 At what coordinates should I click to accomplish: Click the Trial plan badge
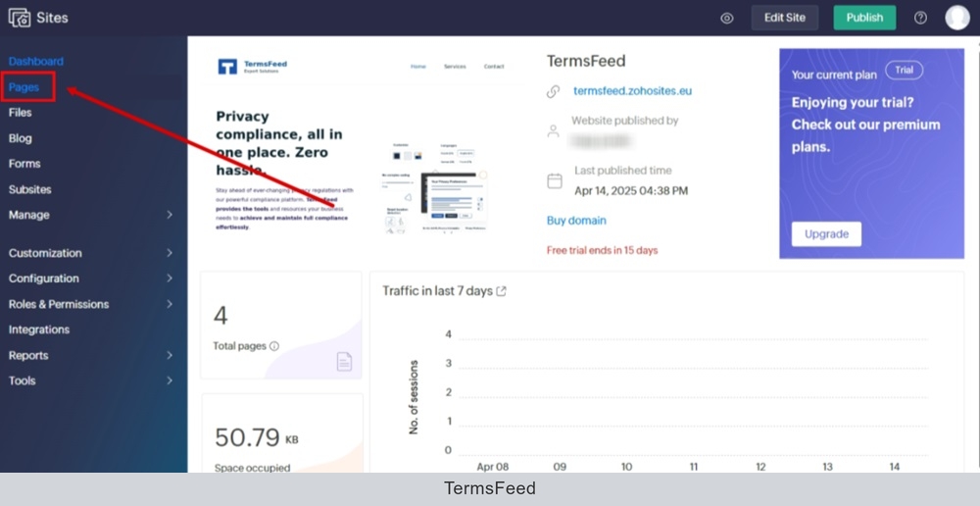coord(904,70)
